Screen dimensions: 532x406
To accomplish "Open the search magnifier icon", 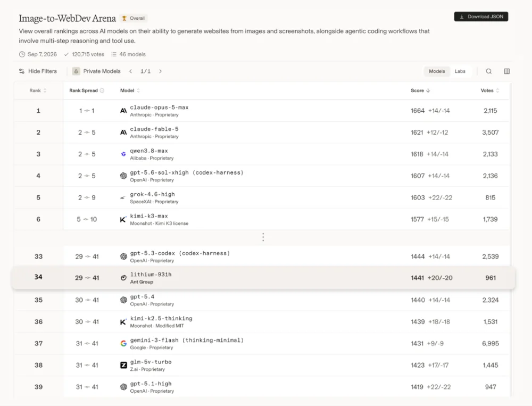I will 488,71.
